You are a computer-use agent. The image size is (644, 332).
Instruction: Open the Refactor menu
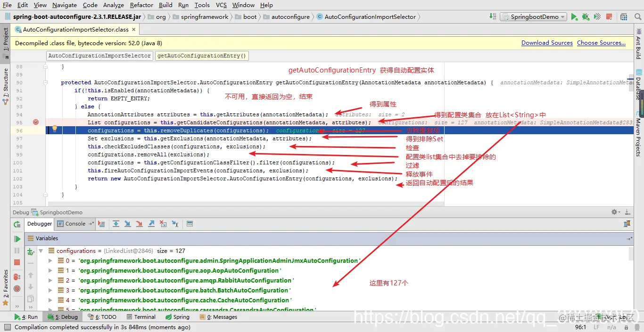pyautogui.click(x=141, y=5)
